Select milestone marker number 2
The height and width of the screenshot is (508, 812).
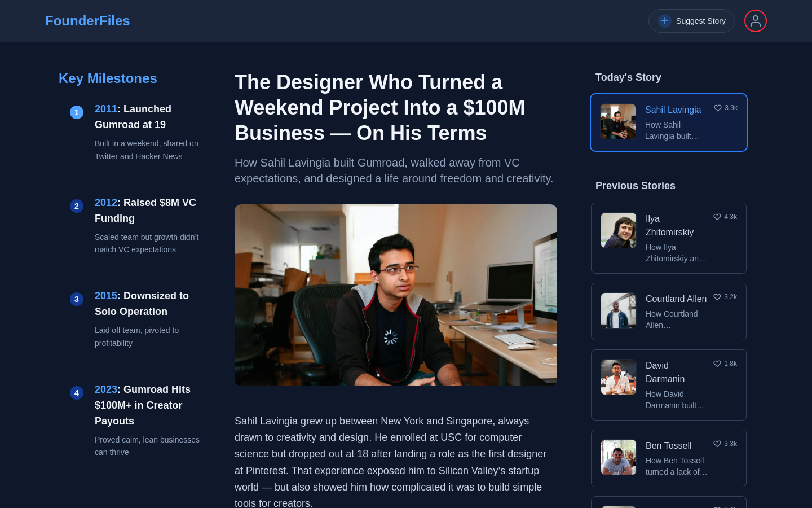[x=77, y=206]
